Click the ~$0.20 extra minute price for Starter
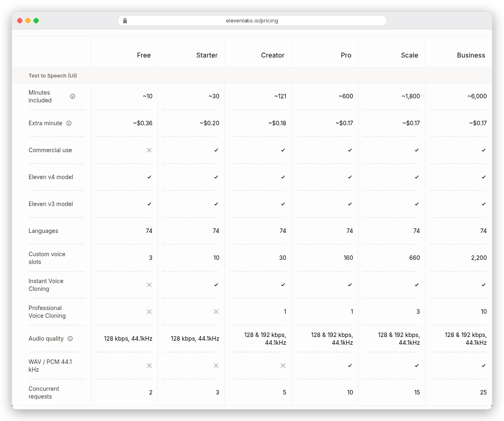Viewport: 504px width, 421px height. pyautogui.click(x=210, y=123)
